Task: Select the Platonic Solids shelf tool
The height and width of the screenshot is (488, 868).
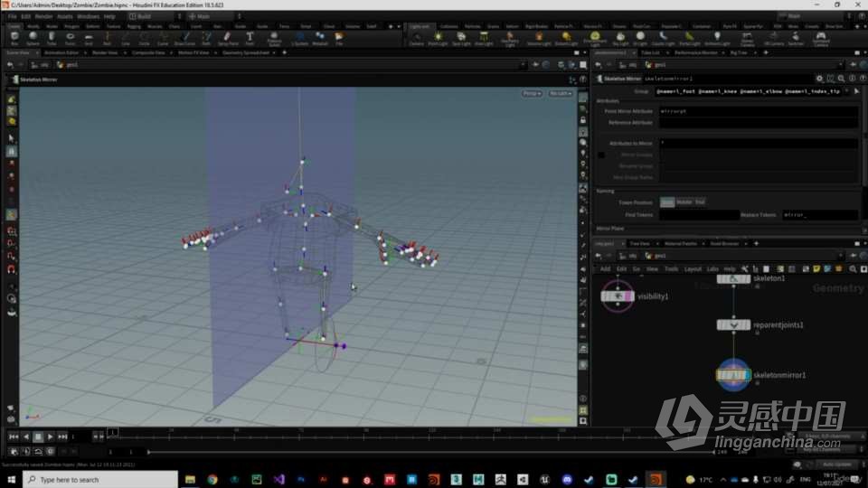Action: (274, 38)
